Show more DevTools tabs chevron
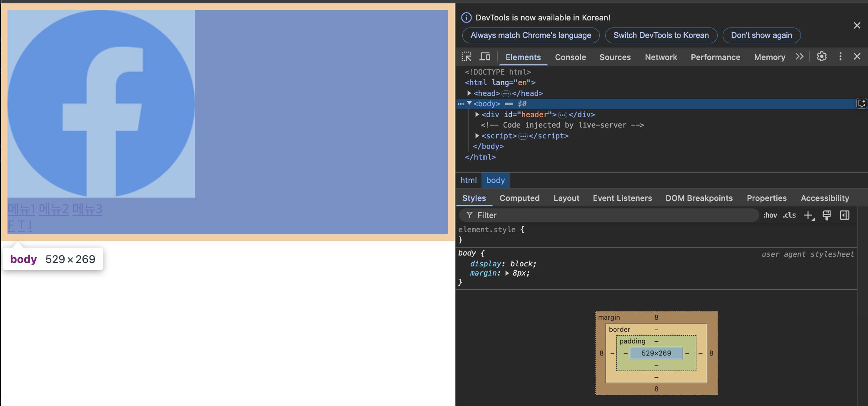The width and height of the screenshot is (868, 406). (x=799, y=56)
